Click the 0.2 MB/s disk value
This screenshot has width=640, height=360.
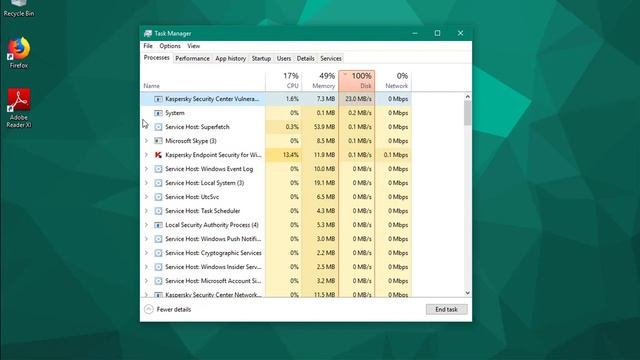pyautogui.click(x=360, y=113)
